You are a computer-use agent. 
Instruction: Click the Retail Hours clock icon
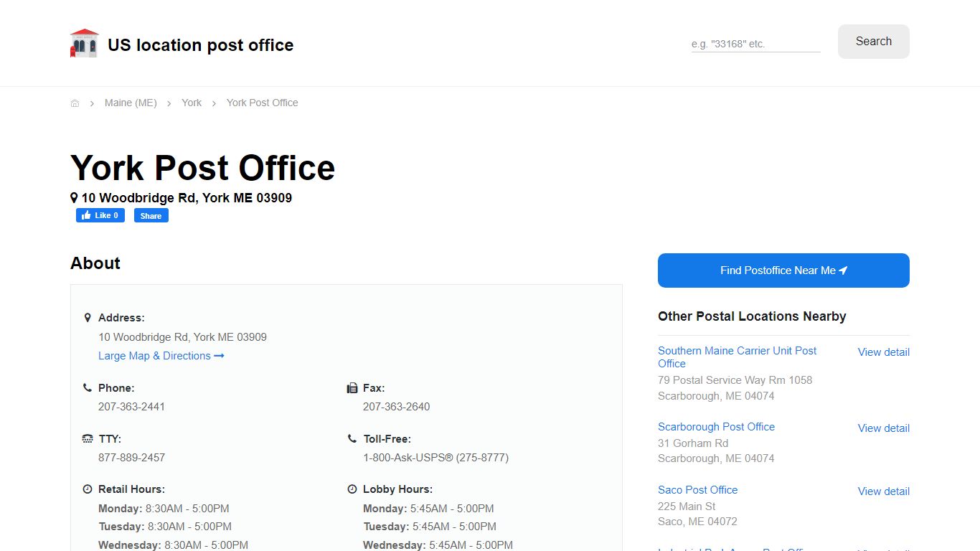88,489
